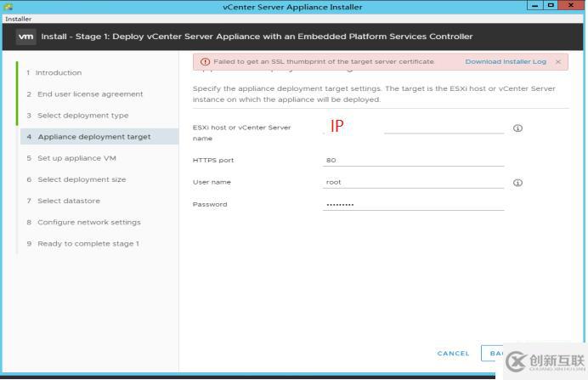
Task: Click the info icon beside User name field
Action: pos(517,183)
